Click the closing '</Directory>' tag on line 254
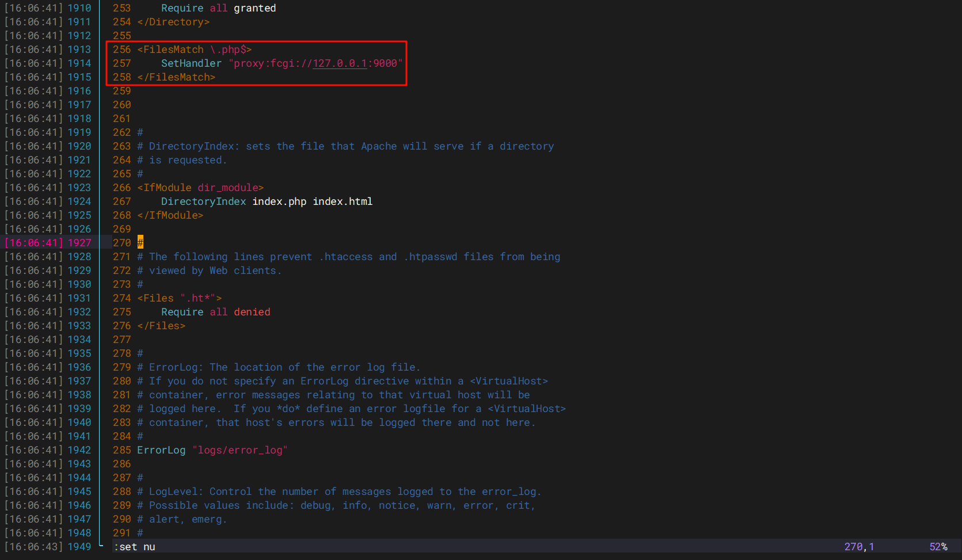 (173, 22)
